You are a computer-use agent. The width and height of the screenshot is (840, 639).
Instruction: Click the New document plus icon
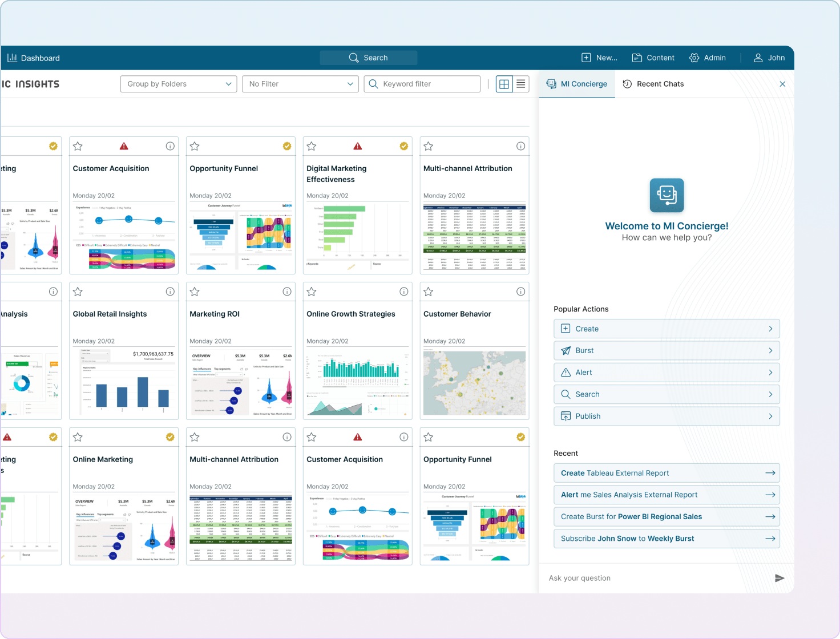(586, 58)
